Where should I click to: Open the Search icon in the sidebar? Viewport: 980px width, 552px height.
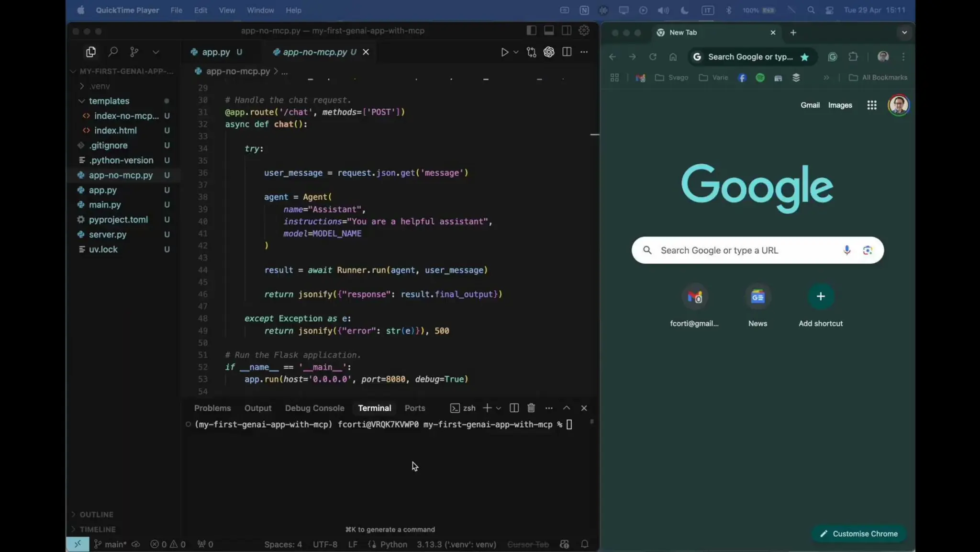pos(113,52)
